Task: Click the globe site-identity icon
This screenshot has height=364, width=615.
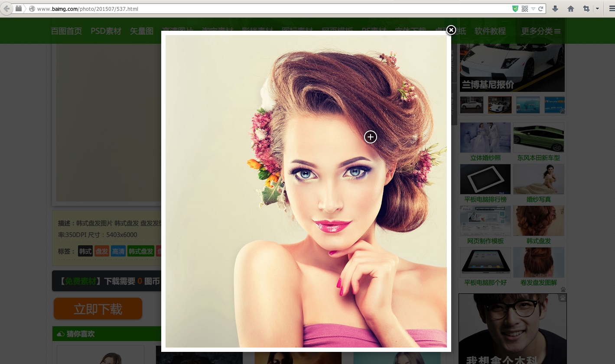Action: click(32, 9)
